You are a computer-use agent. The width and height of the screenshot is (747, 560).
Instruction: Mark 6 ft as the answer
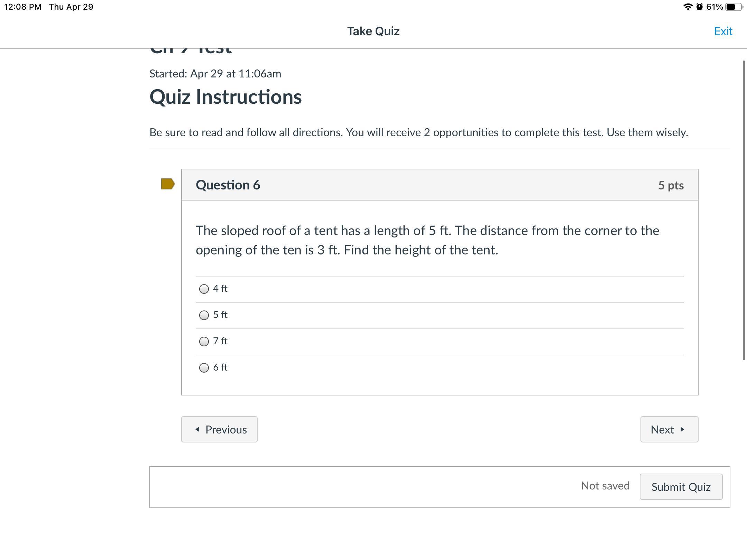(x=204, y=368)
